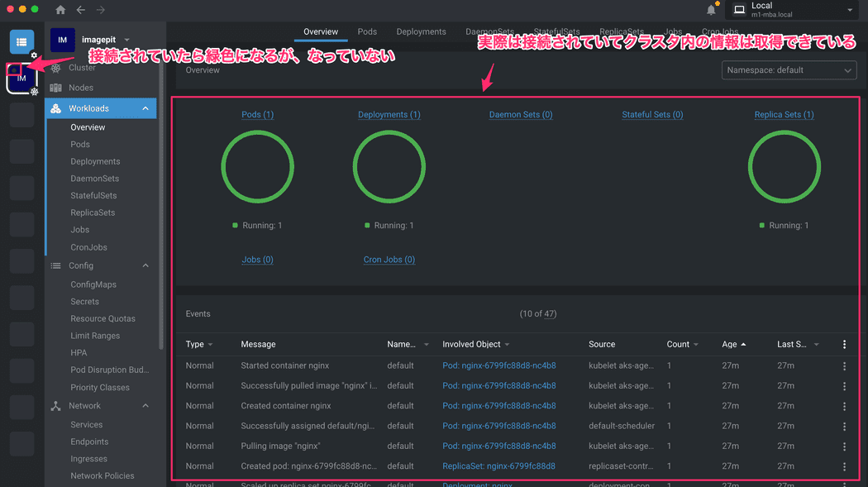The width and height of the screenshot is (868, 487).
Task: Go back with the left arrow icon
Action: [x=80, y=10]
